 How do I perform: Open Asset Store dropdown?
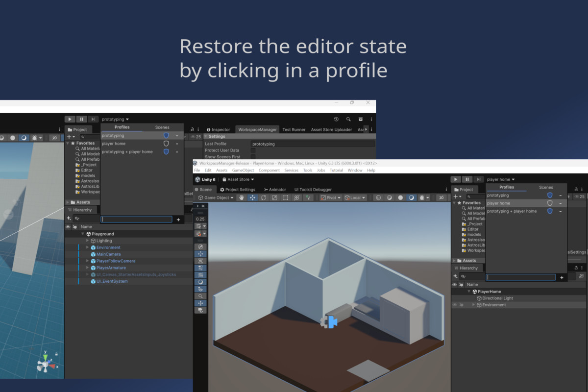pyautogui.click(x=238, y=179)
